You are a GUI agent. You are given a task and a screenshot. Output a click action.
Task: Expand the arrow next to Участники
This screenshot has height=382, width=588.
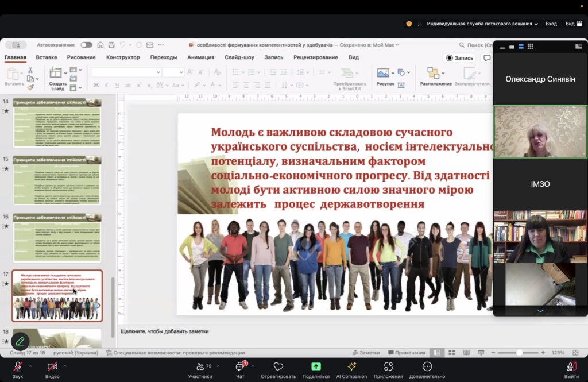(218, 366)
